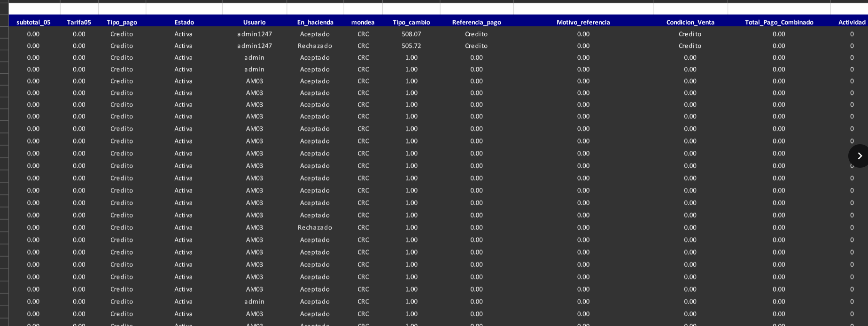Select the Tarifa05 column header
The image size is (868, 326).
click(x=79, y=22)
